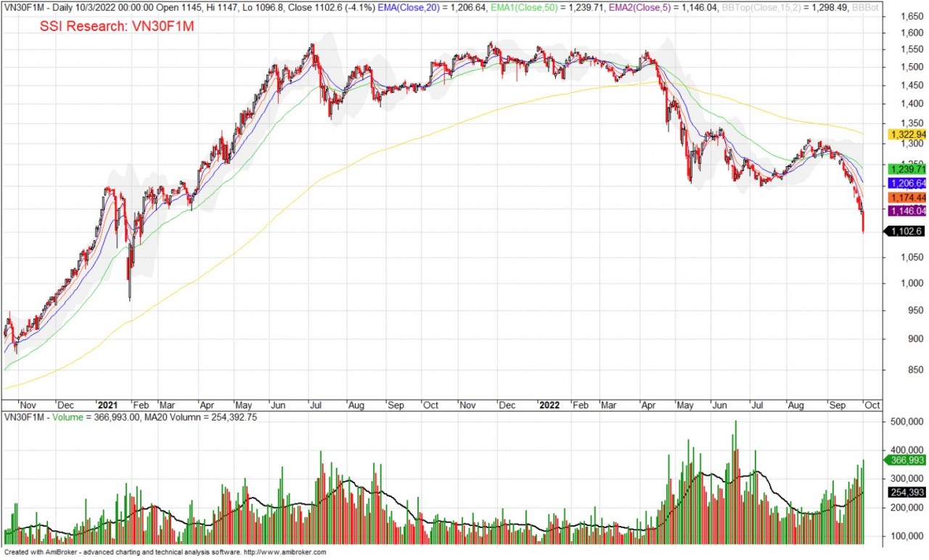Click the purple 1,146.04 price label
The width and height of the screenshot is (929, 560).
[907, 211]
